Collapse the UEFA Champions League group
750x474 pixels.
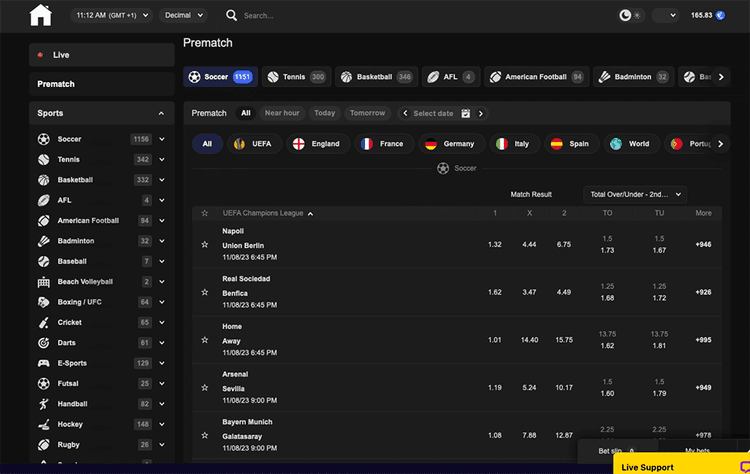310,214
